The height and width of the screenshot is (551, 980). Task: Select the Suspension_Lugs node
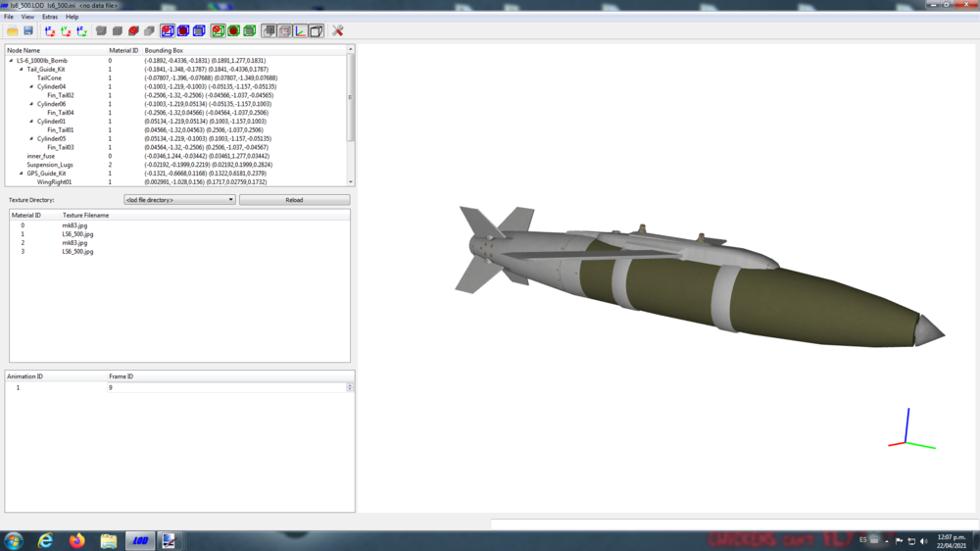click(x=50, y=165)
